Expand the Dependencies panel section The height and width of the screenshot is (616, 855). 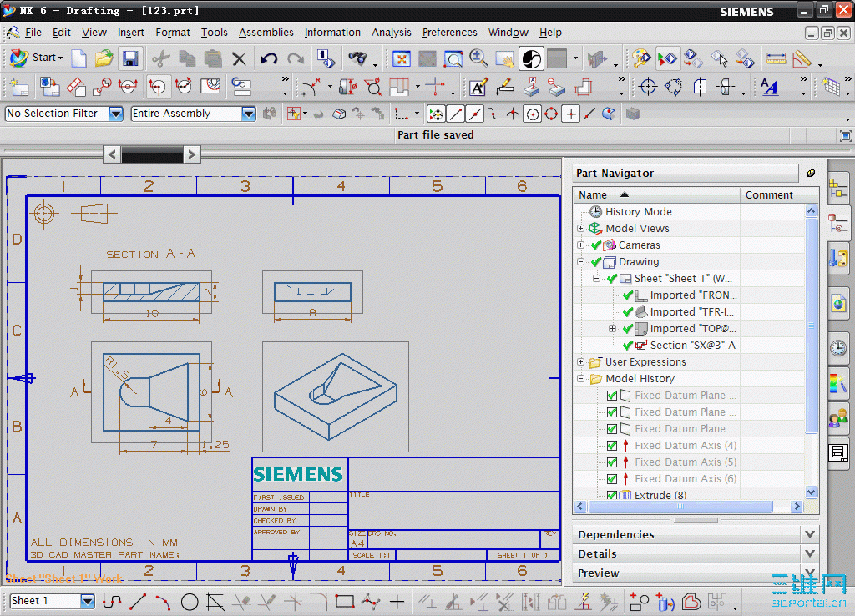pos(809,534)
